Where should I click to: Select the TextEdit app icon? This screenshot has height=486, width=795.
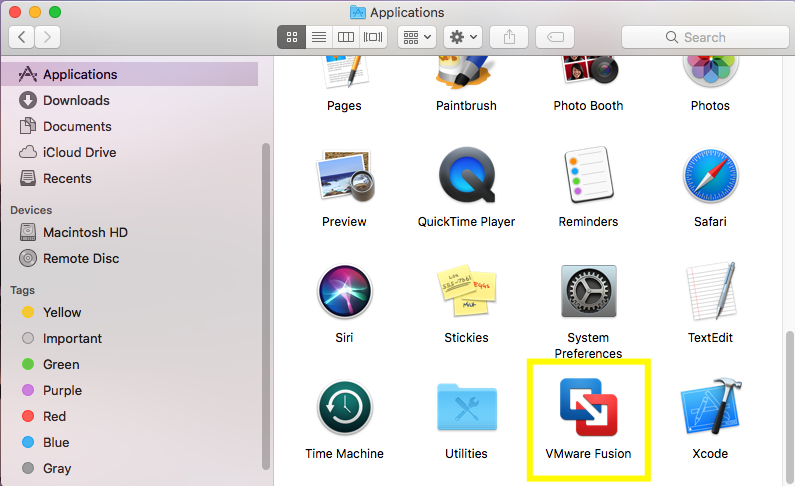click(x=711, y=291)
